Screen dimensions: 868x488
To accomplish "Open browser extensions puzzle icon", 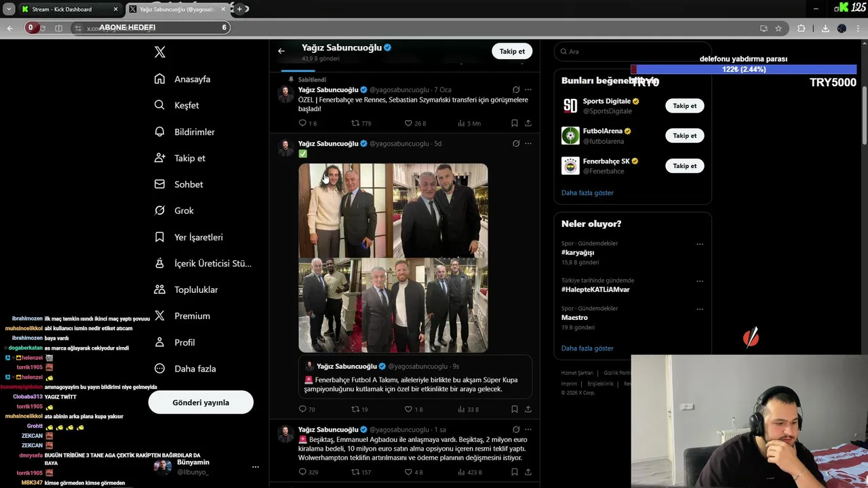I will tap(802, 28).
